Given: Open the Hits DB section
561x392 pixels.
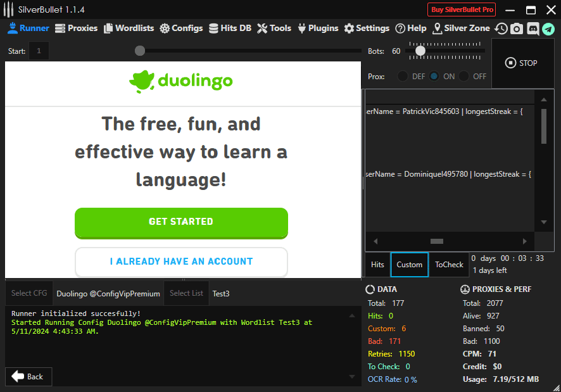Looking at the screenshot, I should (x=230, y=28).
